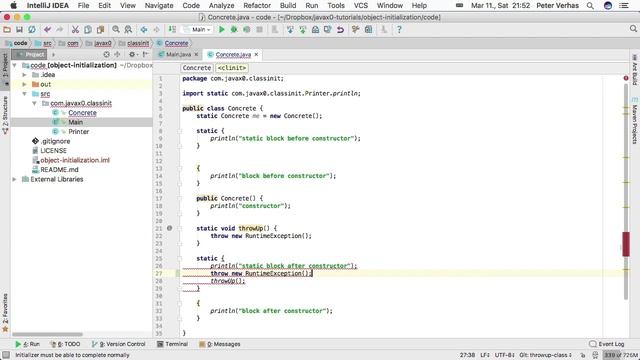Image resolution: width=640 pixels, height=360 pixels.
Task: Click the Paste toolbar icon
Action: click(x=100, y=29)
